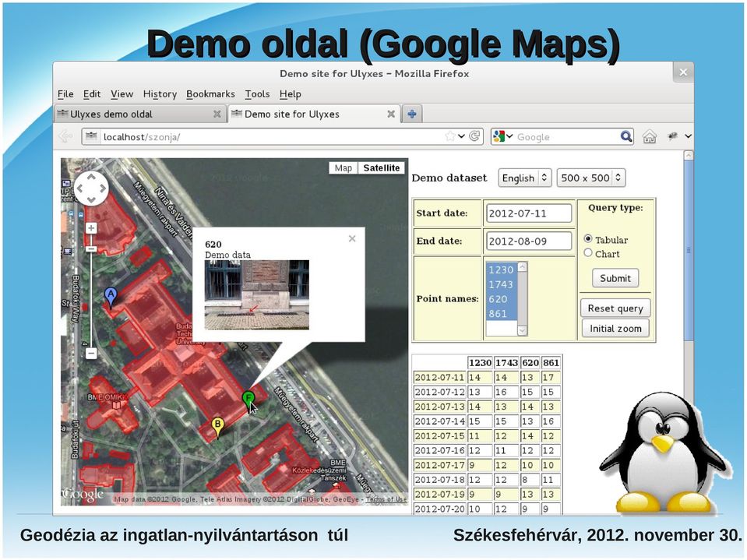Switch the map to Satellite view
This screenshot has height=560, width=747.
tap(381, 168)
